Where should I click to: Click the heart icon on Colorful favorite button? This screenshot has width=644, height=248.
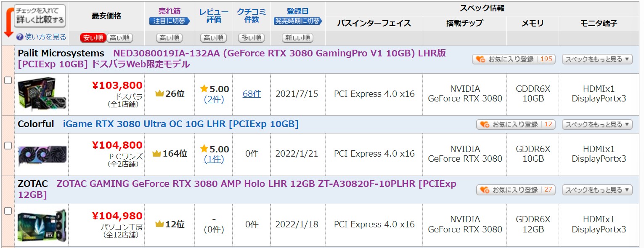point(485,125)
